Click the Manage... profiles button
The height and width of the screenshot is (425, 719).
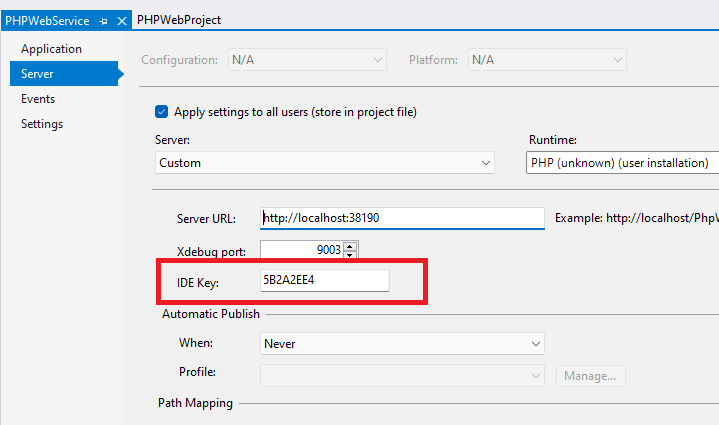point(591,376)
